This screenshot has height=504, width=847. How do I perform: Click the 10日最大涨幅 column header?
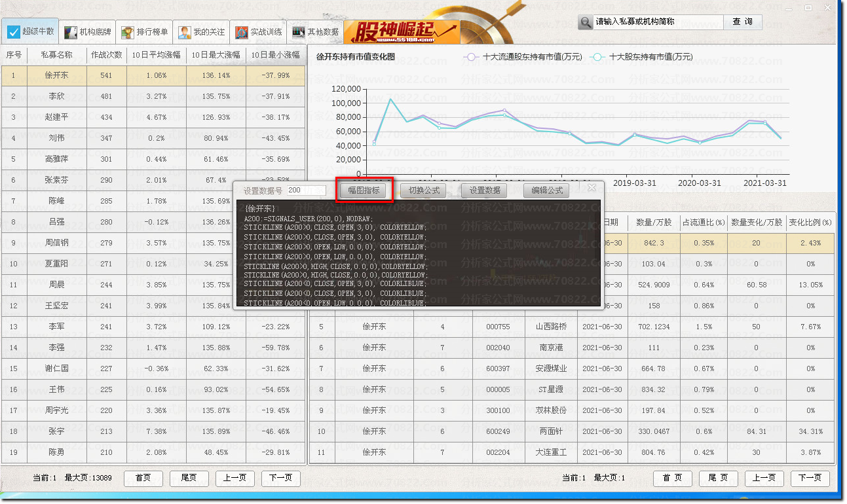216,55
